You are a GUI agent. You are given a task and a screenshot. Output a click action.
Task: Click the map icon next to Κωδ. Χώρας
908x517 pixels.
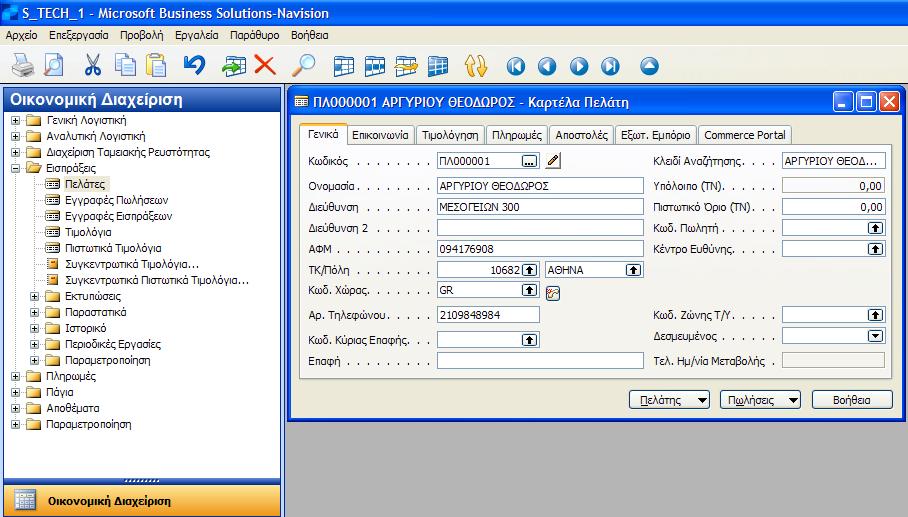[553, 294]
